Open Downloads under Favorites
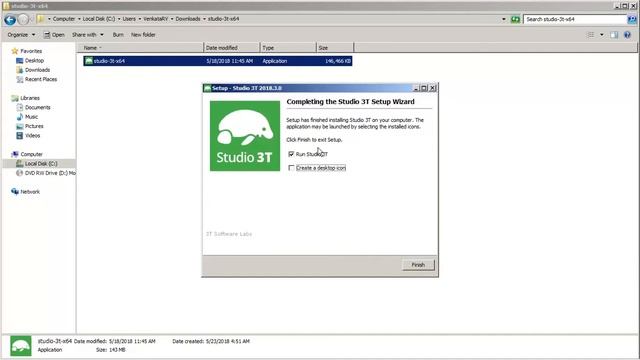640x360 pixels. click(x=37, y=70)
